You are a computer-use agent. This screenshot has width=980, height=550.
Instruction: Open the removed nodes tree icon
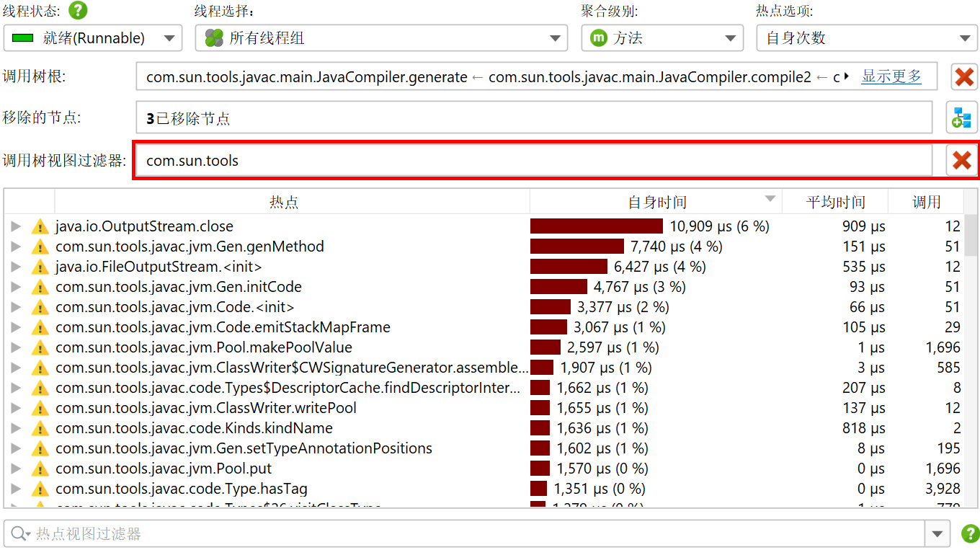pyautogui.click(x=961, y=117)
